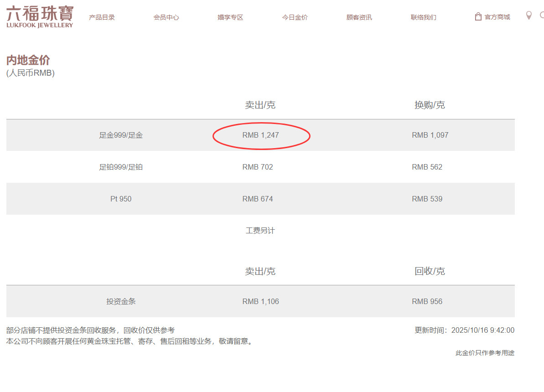Go to 会员中心 in the navigation
Image resolution: width=544 pixels, height=392 pixels.
point(166,17)
